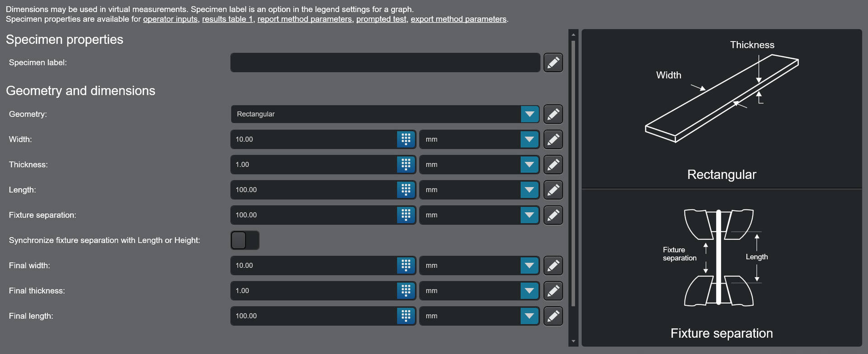Toggle Synchronize fixture separation with Length or Height
This screenshot has height=354, width=868.
(x=245, y=240)
